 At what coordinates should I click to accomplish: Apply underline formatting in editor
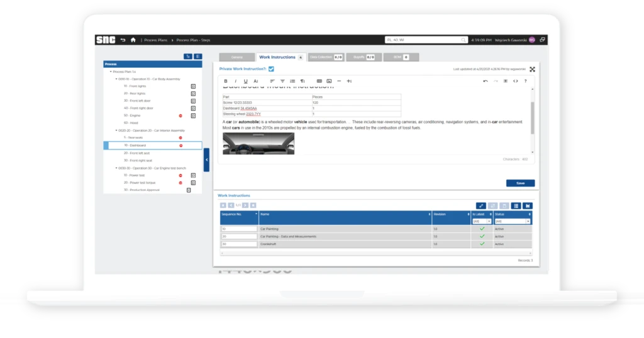click(245, 81)
